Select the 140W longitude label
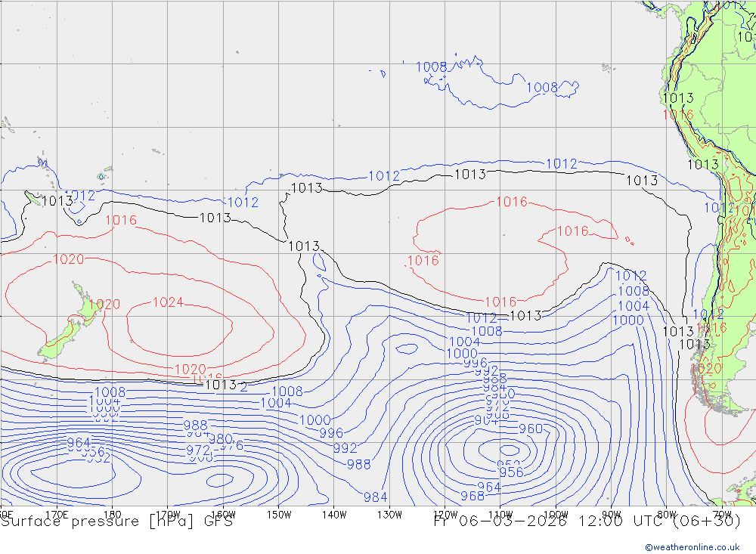The width and height of the screenshot is (756, 554). pyautogui.click(x=334, y=515)
